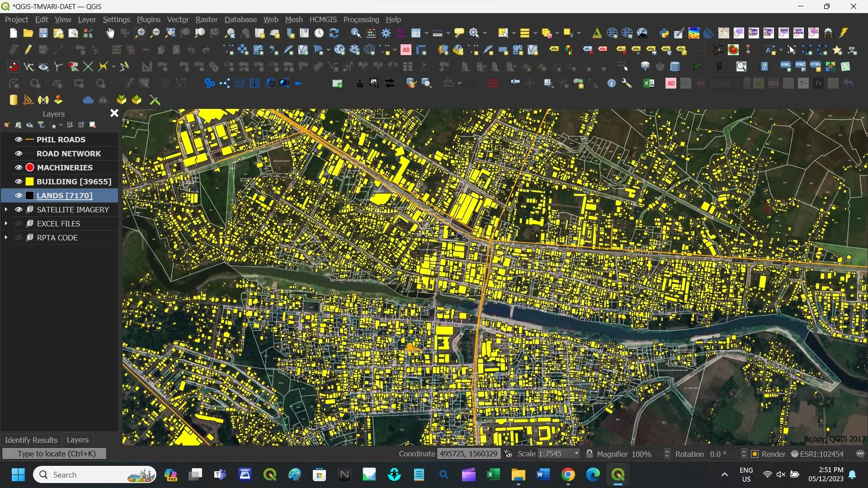Click the Save Project floppy icon
The height and width of the screenshot is (488, 868).
[43, 33]
